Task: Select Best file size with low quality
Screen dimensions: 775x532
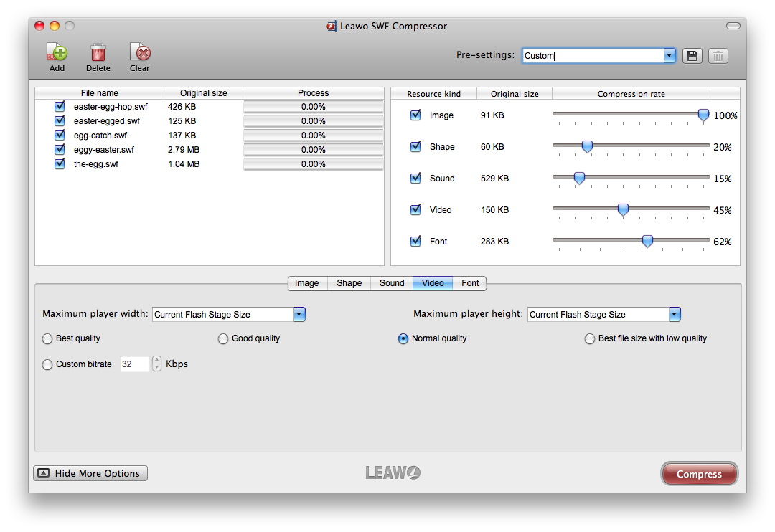Action: [x=590, y=339]
